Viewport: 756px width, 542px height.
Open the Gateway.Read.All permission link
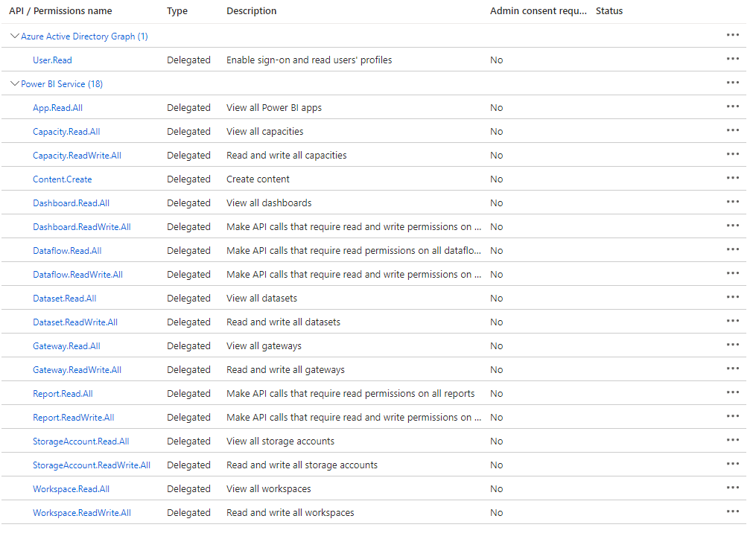(x=66, y=346)
